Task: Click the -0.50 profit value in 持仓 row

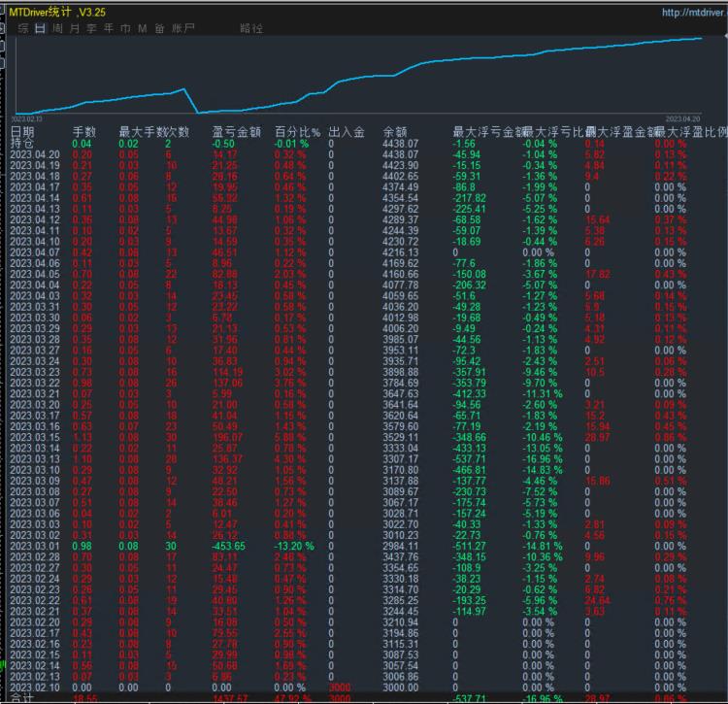Action: (223, 144)
